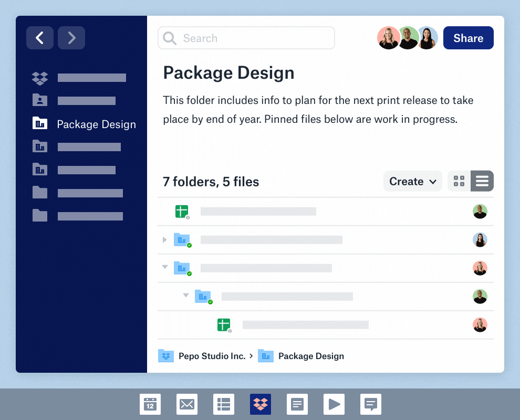Open the chat app in the taskbar

(371, 404)
